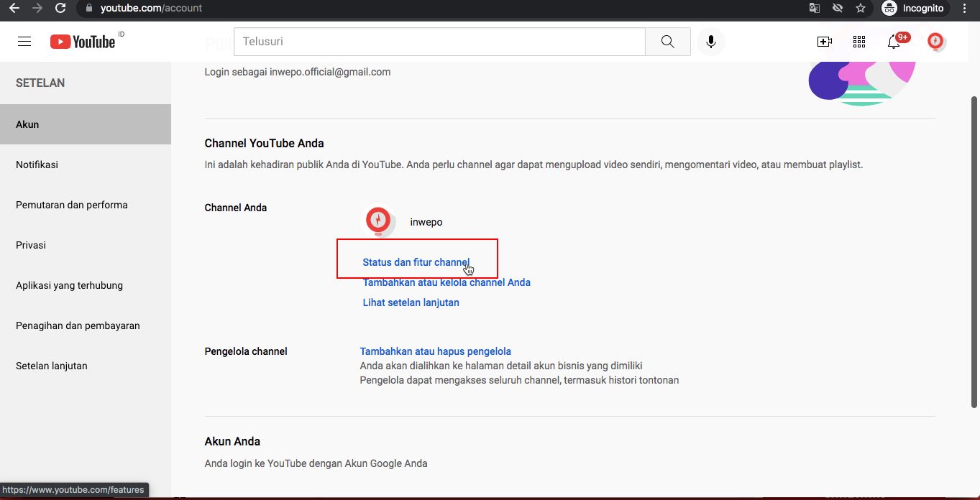Open the hamburger guide menu

tap(24, 42)
